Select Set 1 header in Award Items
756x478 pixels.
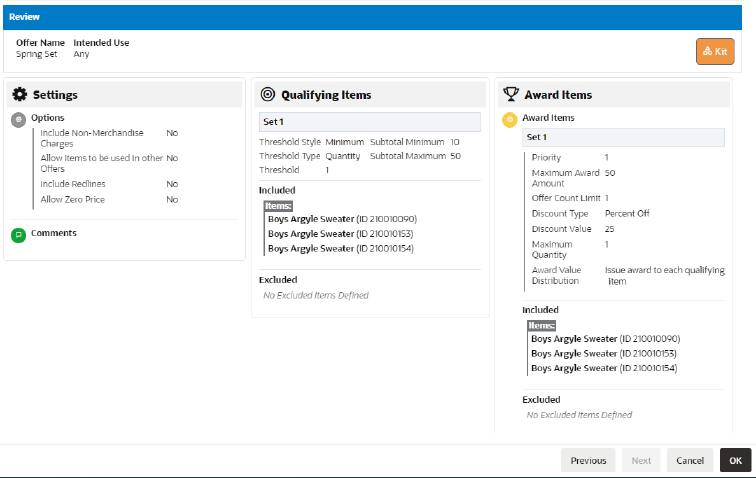623,137
